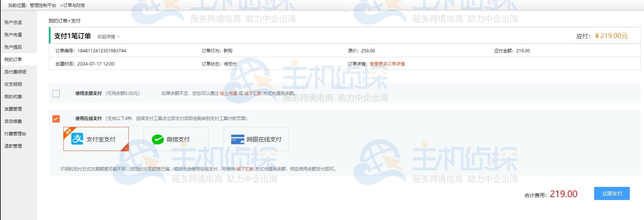Go to 账户充值 in sidebar
644x220 pixels.
[x=13, y=35]
